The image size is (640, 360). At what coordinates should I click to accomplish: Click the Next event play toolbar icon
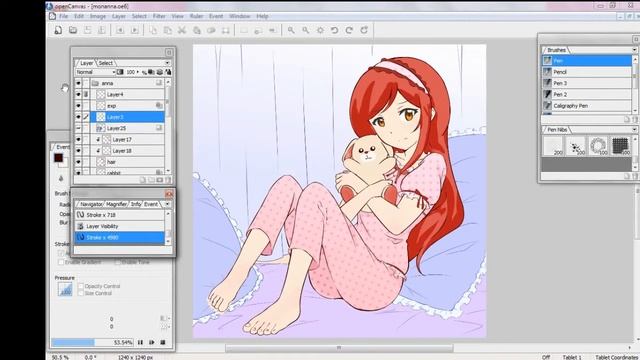click(134, 30)
